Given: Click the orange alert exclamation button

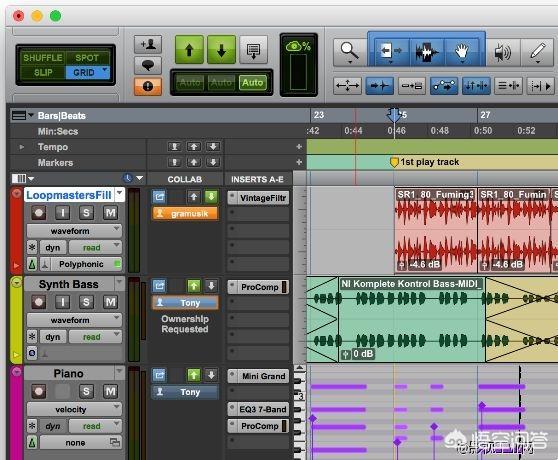Looking at the screenshot, I should [x=148, y=86].
